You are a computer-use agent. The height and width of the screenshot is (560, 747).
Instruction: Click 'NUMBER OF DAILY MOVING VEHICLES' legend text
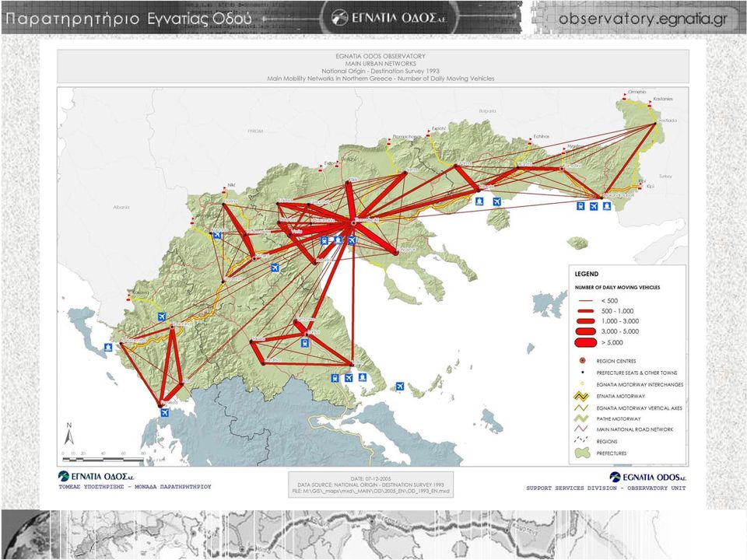pos(617,288)
